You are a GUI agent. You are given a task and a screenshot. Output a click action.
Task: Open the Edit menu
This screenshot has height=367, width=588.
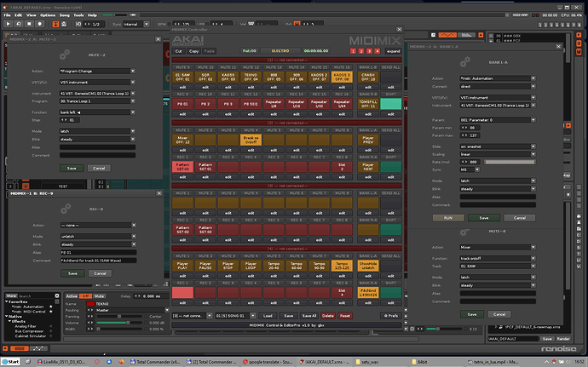[19, 15]
